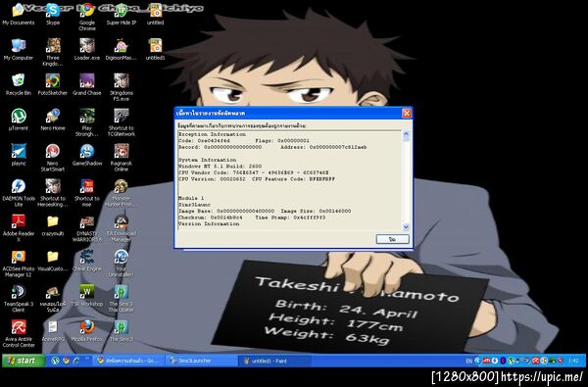Select the DAEMON Tools Lite icon
This screenshot has height=387, width=588.
click(18, 194)
